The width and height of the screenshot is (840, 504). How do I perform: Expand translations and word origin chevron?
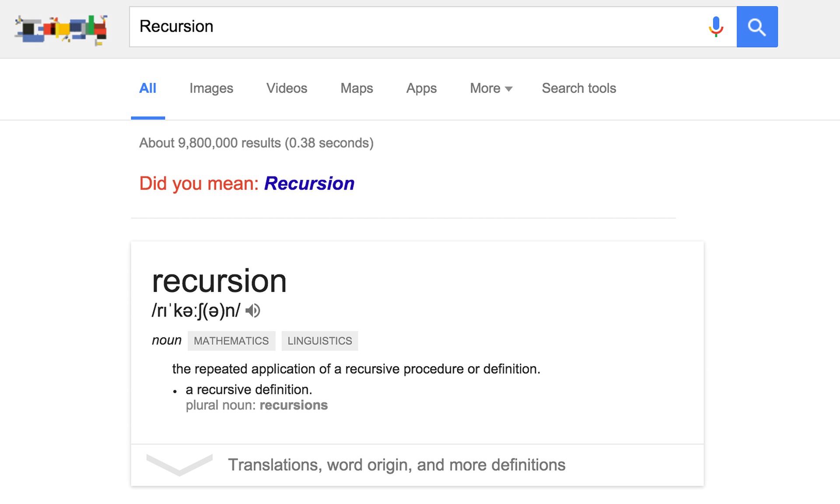click(x=179, y=464)
